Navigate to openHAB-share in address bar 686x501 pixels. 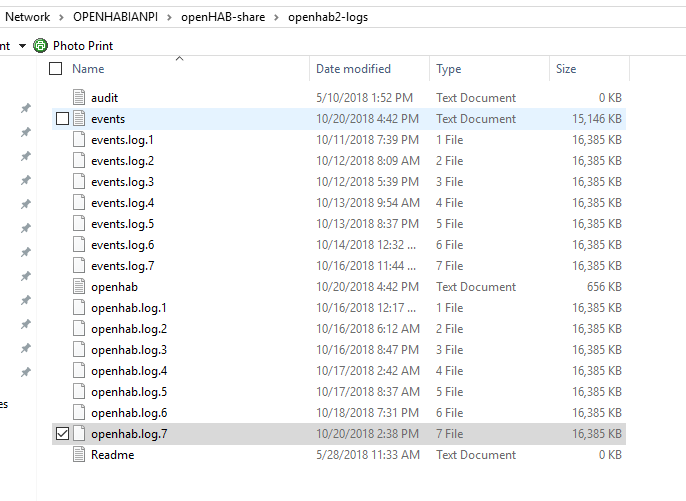[224, 18]
